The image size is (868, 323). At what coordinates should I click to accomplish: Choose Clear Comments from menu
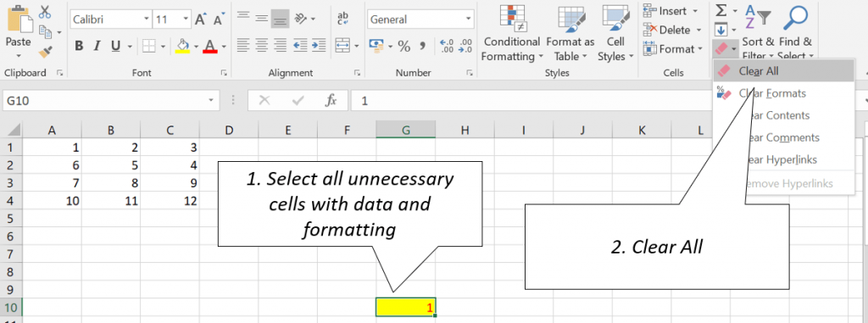[x=783, y=137]
